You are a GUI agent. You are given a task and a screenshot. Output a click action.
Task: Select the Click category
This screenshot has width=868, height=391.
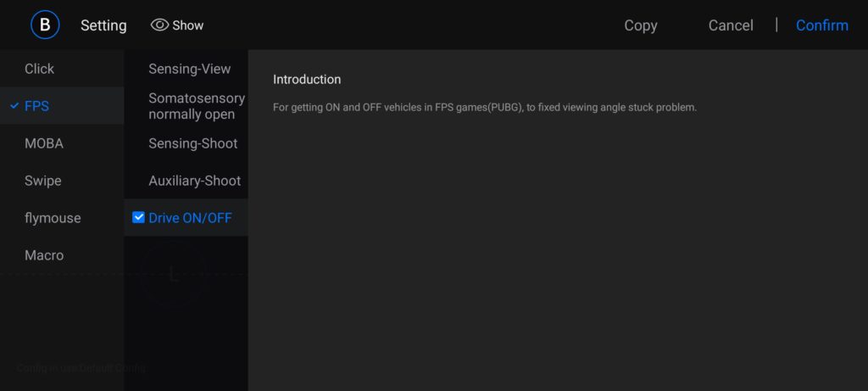tap(40, 69)
